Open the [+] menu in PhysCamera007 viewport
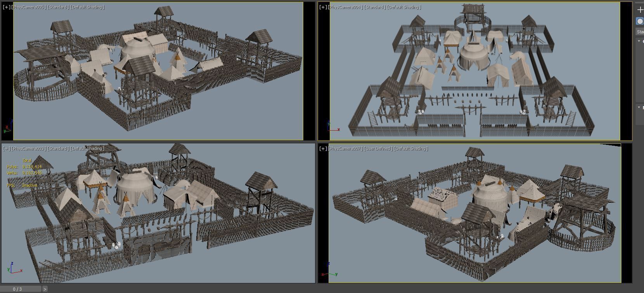644x293 pixels. click(323, 148)
